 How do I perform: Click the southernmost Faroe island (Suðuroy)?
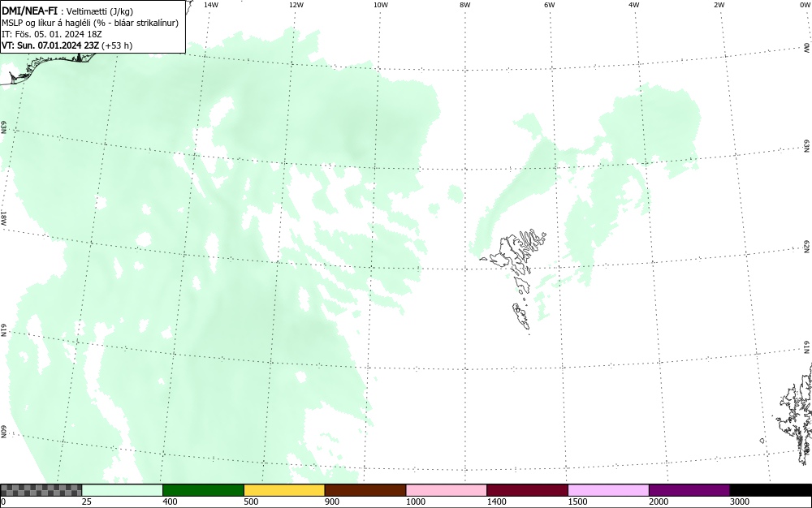521,317
